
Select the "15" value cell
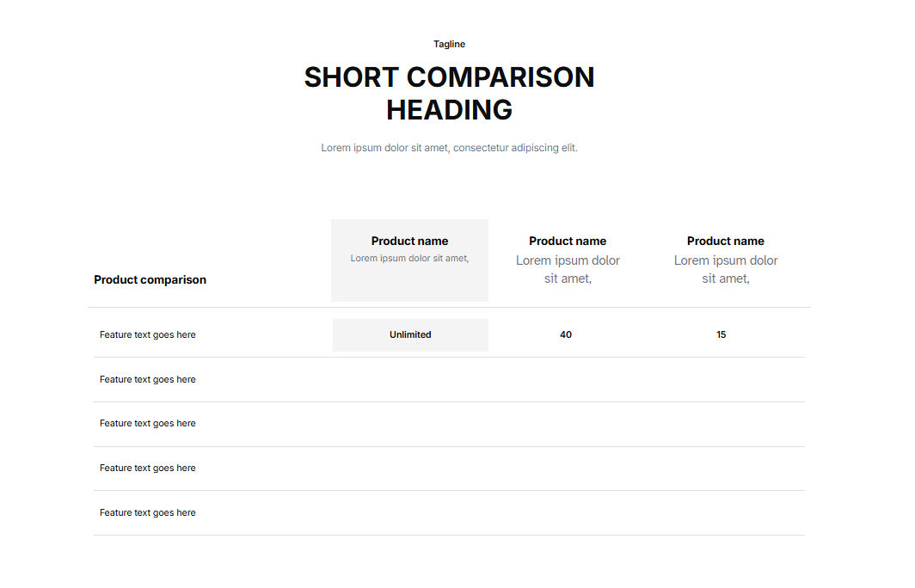721,335
